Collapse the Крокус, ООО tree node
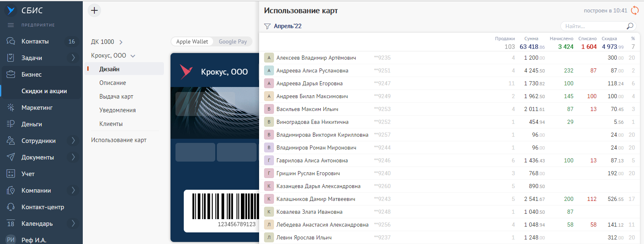This screenshot has width=644, height=244. (133, 56)
